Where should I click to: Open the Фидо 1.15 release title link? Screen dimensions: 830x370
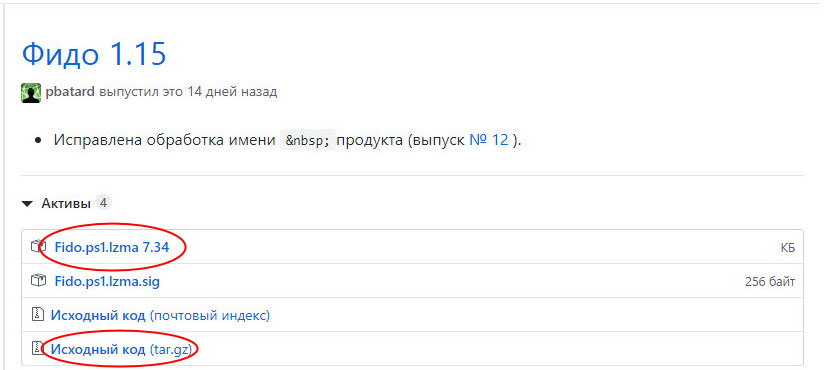coord(94,53)
